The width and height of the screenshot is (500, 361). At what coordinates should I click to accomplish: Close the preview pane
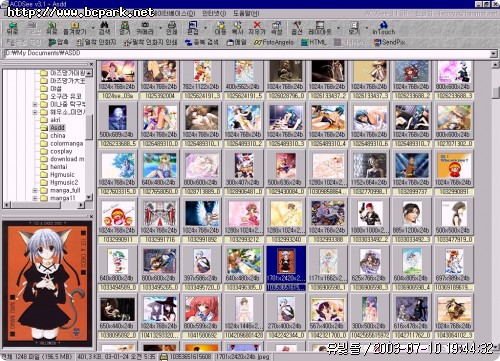[92, 216]
